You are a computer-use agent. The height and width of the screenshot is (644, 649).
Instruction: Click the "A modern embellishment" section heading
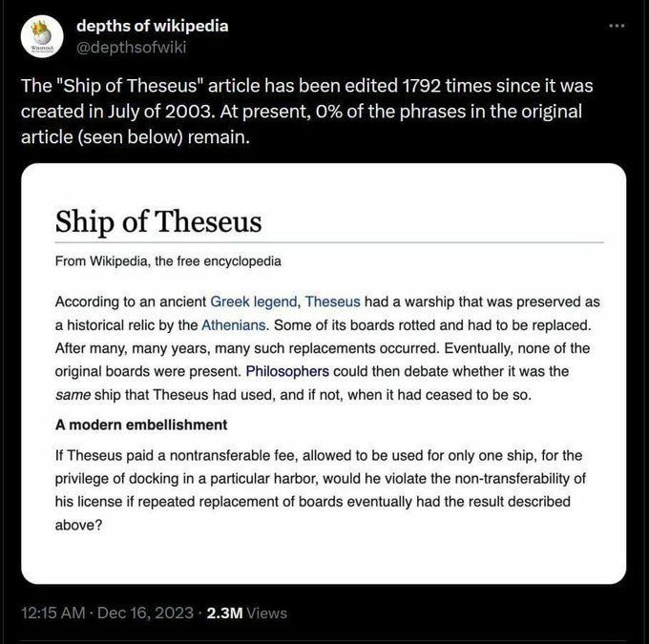click(x=141, y=424)
